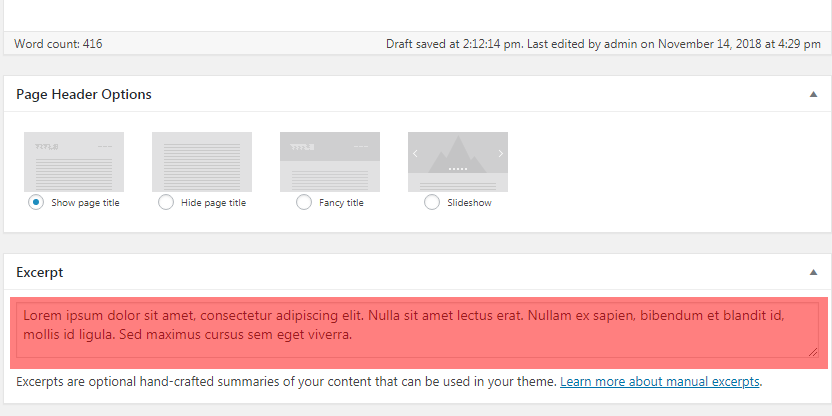
Task: Pick the Fancy title layout thumbnail image
Action: point(330,162)
